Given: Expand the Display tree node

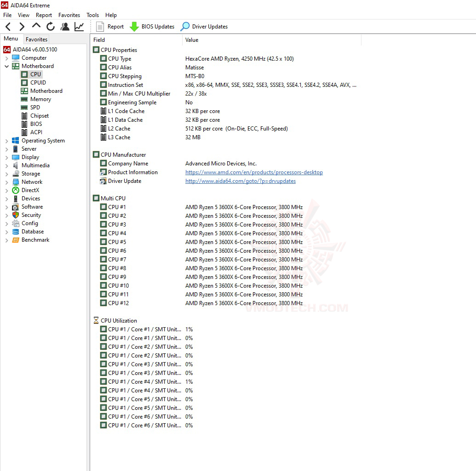Looking at the screenshot, I should pyautogui.click(x=6, y=157).
